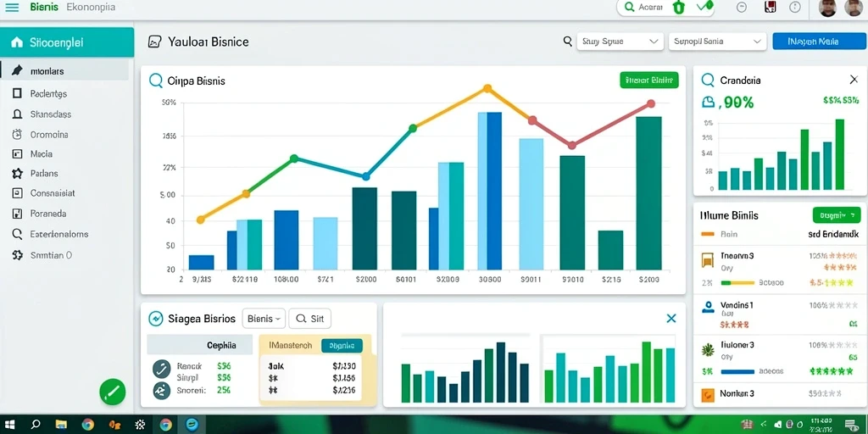This screenshot has width=868, height=434.
Task: Close the lower bar chart panel
Action: point(671,319)
